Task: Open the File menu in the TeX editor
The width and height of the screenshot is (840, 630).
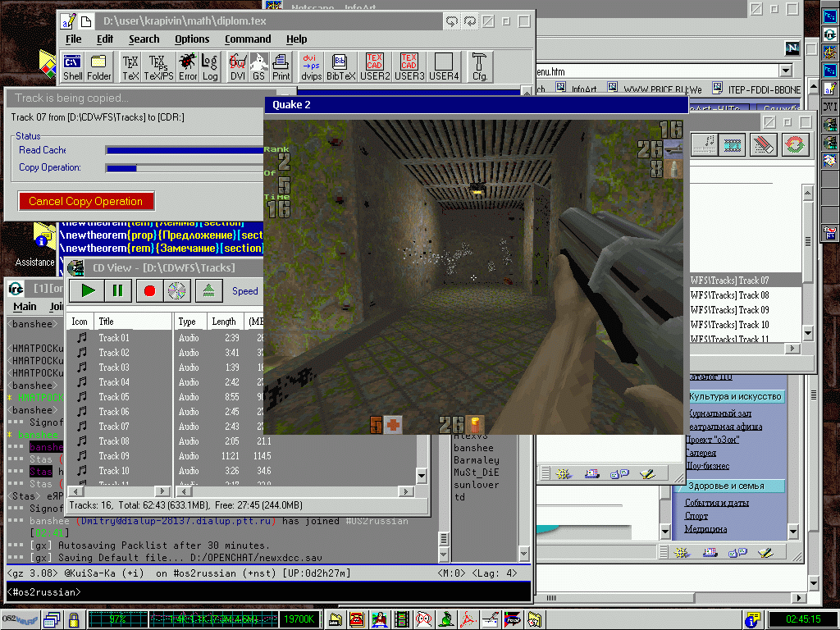Action: point(73,39)
